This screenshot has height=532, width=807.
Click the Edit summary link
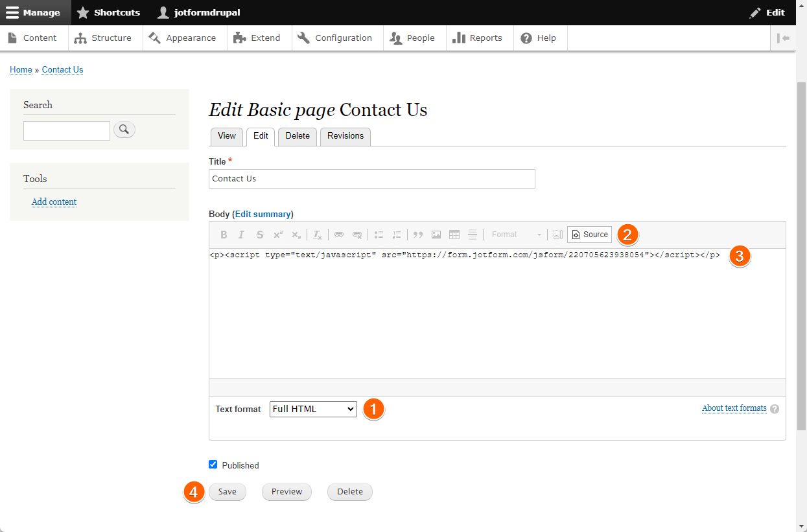point(263,214)
